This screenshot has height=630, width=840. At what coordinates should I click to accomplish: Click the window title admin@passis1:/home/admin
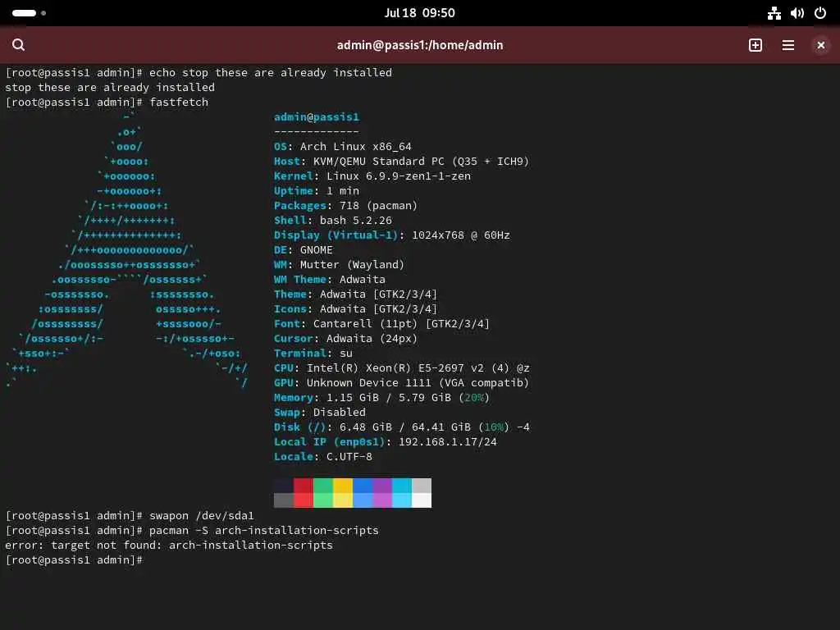[x=419, y=45]
